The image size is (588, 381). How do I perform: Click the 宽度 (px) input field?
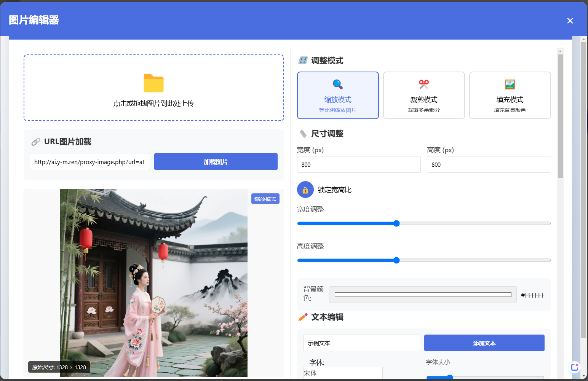click(x=358, y=164)
